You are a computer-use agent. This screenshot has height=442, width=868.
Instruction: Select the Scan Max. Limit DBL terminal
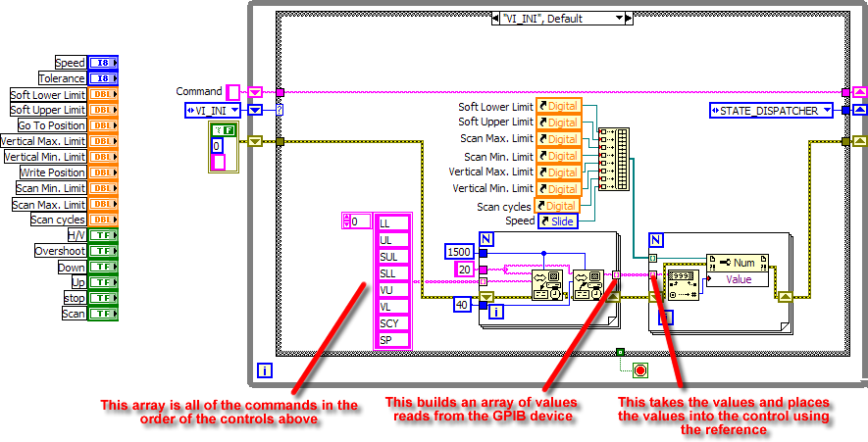click(x=103, y=204)
